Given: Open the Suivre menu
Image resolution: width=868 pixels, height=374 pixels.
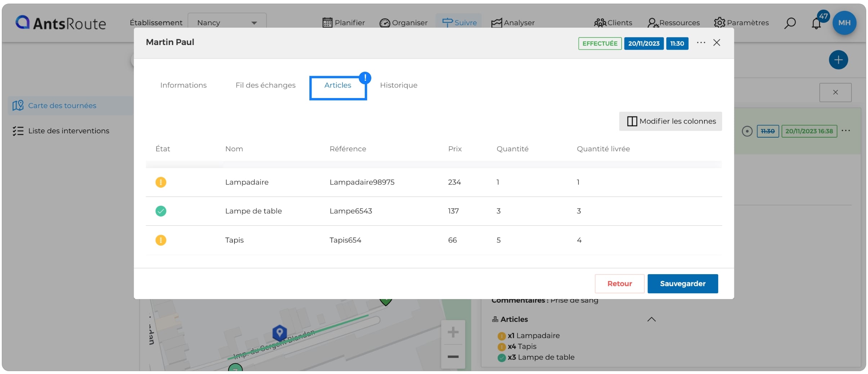Looking at the screenshot, I should click(x=459, y=22).
